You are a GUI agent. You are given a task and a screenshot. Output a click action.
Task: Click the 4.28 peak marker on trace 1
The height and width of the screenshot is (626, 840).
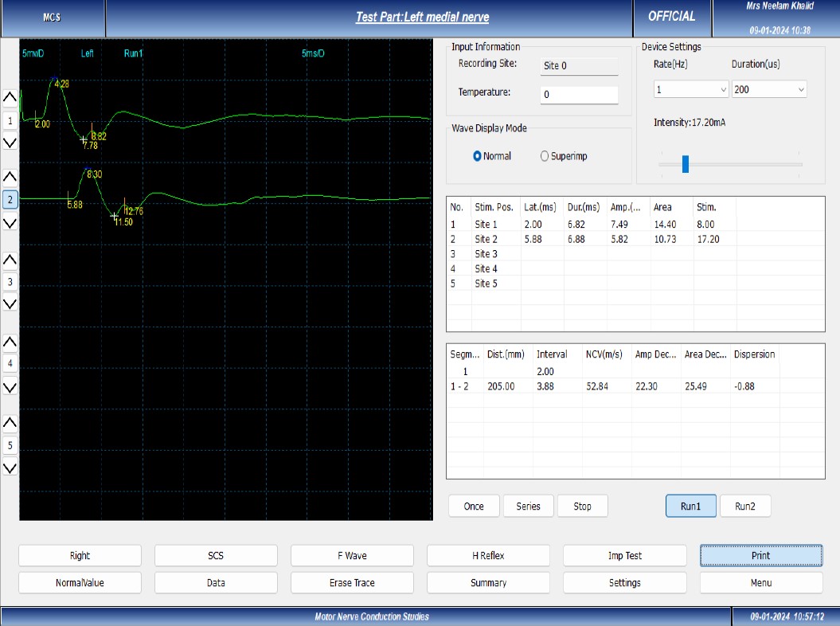pyautogui.click(x=61, y=84)
